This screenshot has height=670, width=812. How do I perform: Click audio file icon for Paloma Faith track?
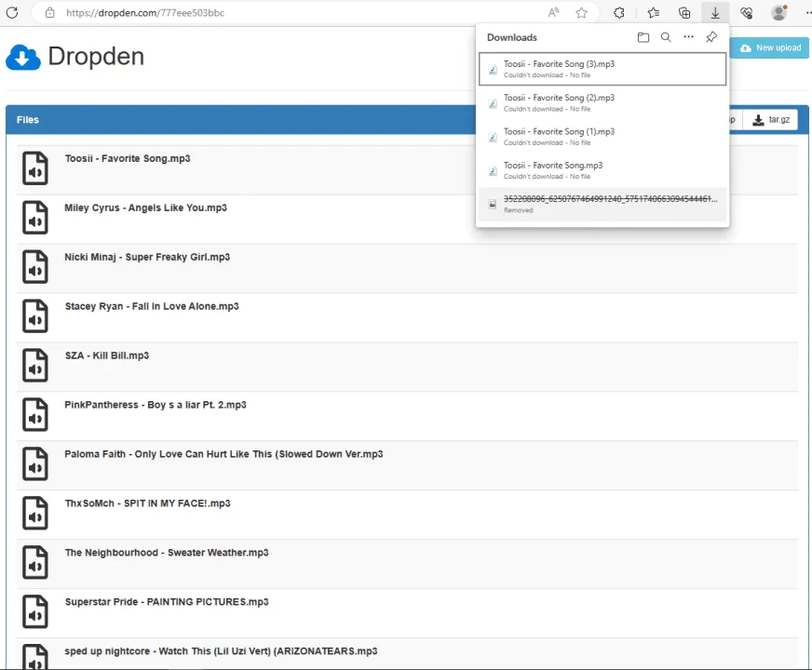[35, 463]
